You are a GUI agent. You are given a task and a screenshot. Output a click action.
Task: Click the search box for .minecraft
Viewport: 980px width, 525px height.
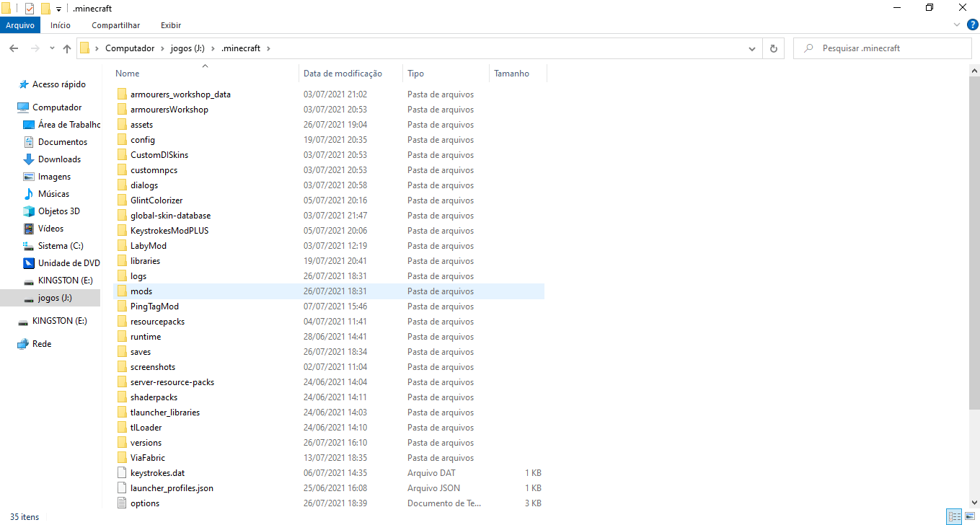pyautogui.click(x=883, y=48)
